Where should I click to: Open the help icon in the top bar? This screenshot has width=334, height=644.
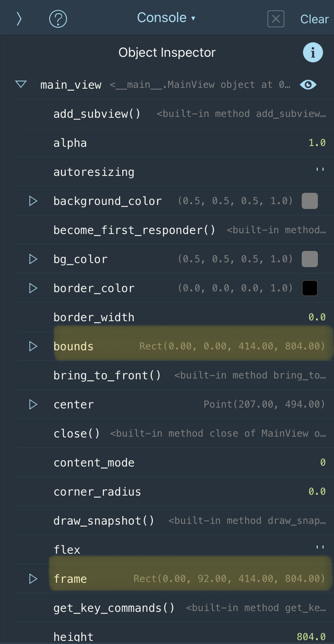point(58,19)
